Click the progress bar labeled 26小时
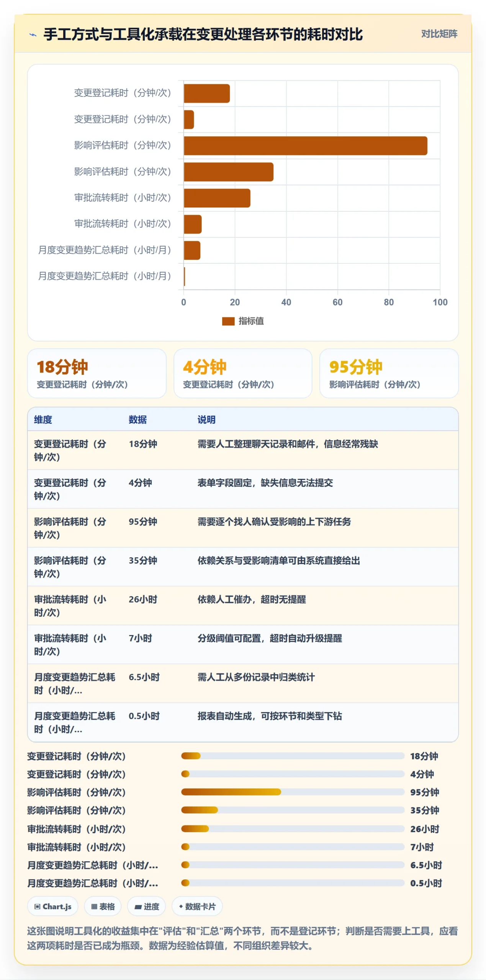486x980 pixels. point(293,828)
